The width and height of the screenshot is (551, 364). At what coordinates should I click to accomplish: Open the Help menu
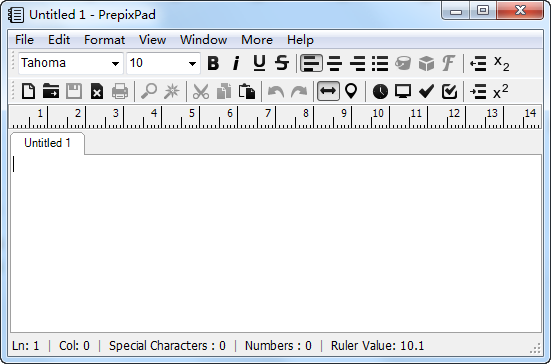pyautogui.click(x=300, y=40)
